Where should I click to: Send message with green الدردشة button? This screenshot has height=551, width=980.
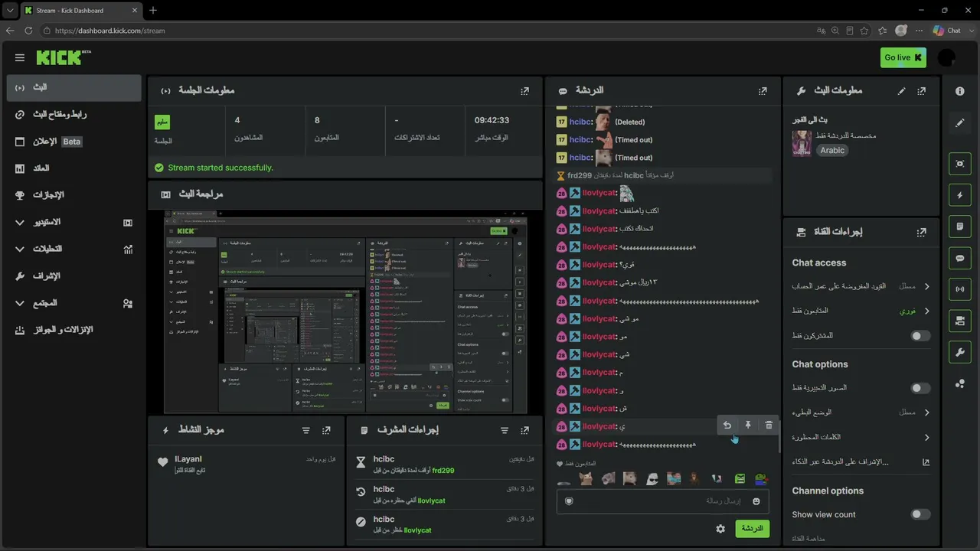[x=753, y=529]
